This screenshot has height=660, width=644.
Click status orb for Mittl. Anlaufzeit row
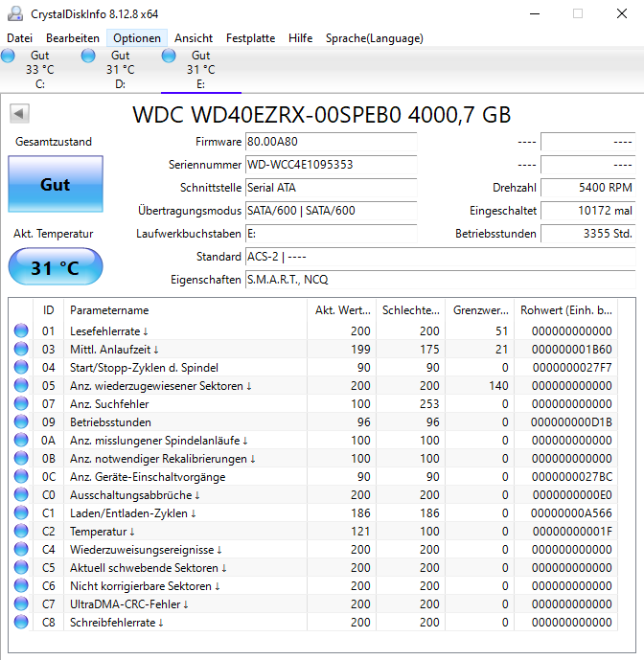[x=21, y=349]
